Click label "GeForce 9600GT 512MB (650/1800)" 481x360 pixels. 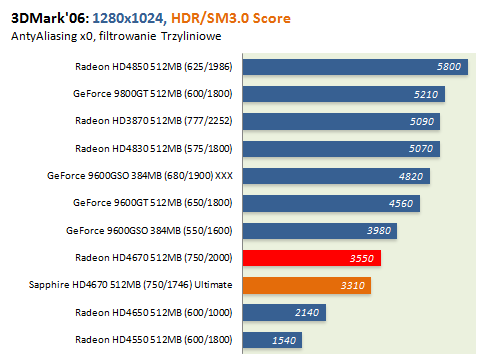coord(153,203)
